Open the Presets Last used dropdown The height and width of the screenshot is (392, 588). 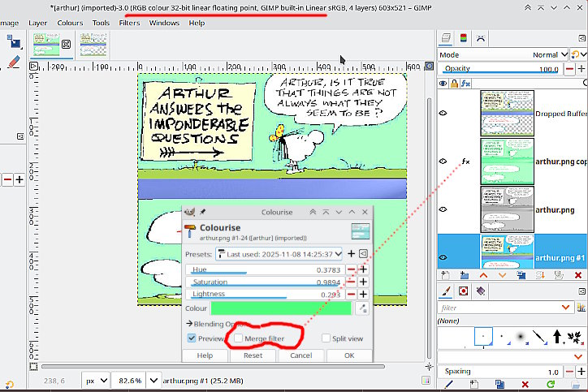[x=279, y=254]
